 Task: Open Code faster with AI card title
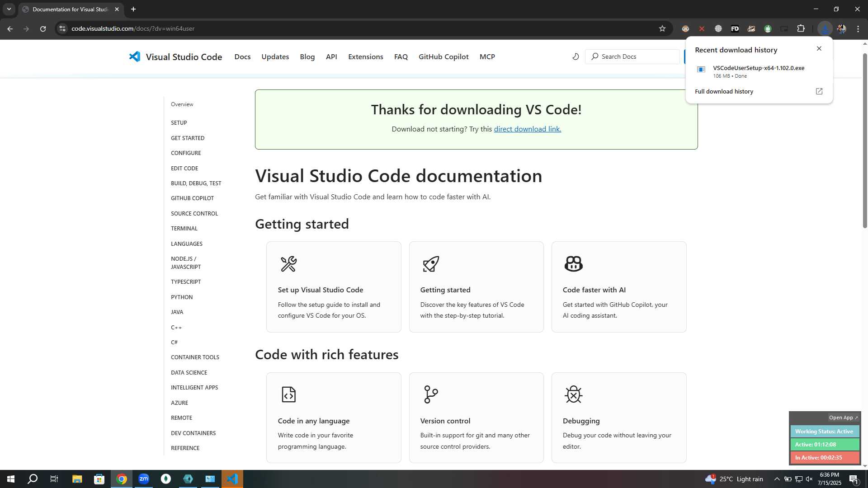click(x=594, y=290)
